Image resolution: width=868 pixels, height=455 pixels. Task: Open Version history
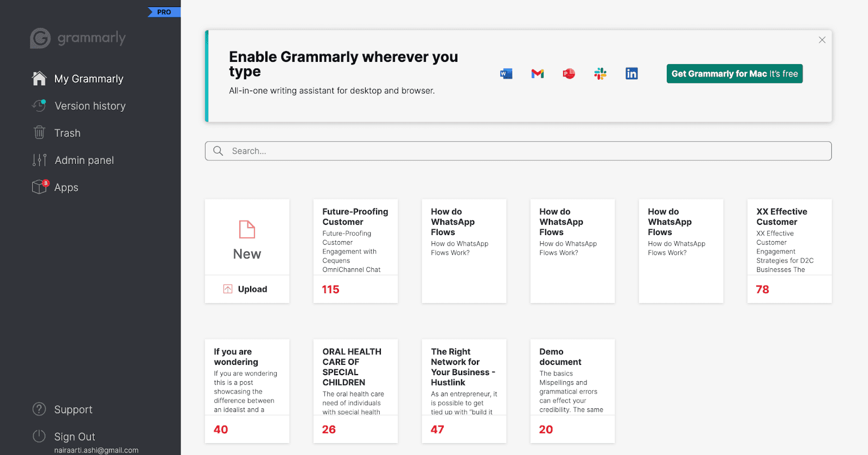coord(90,106)
